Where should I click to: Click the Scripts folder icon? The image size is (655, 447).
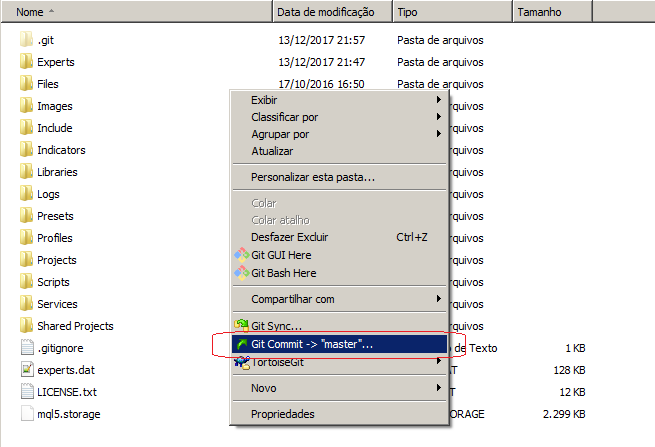(26, 282)
